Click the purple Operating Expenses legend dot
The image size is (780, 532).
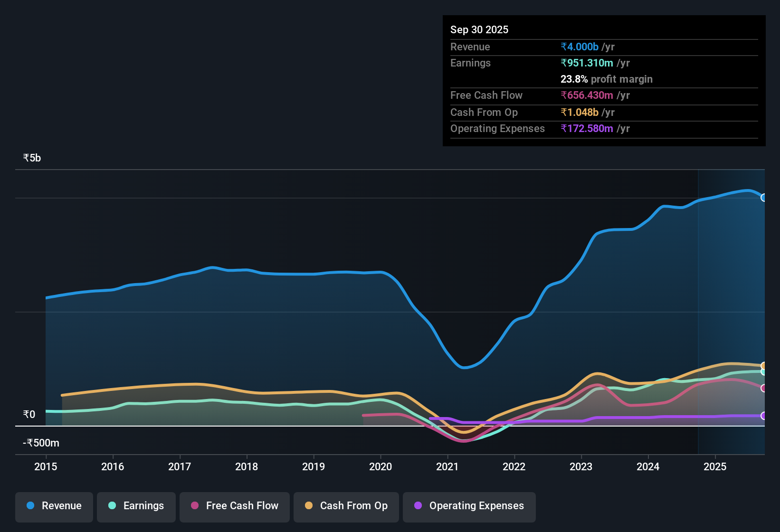(x=418, y=506)
